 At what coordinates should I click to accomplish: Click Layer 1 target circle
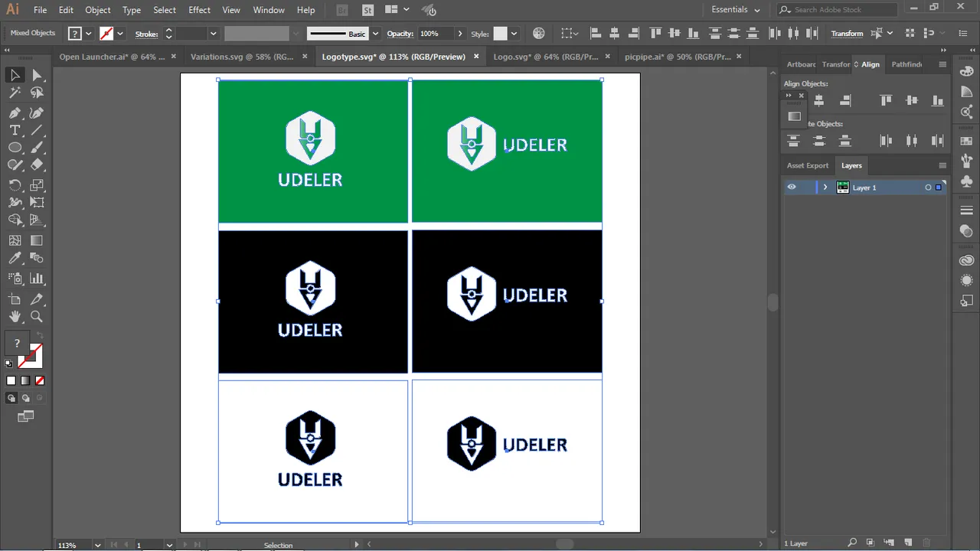click(x=928, y=187)
